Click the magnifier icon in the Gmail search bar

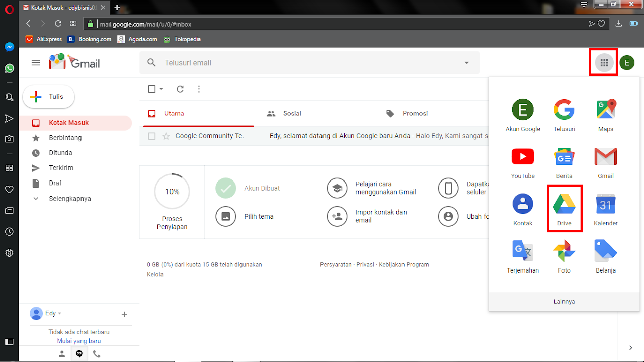coord(151,63)
